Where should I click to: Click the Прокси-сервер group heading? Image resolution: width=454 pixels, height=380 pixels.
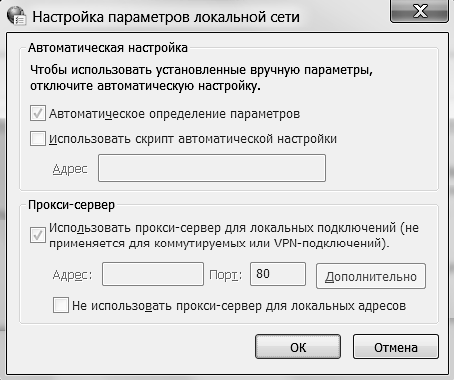click(71, 205)
